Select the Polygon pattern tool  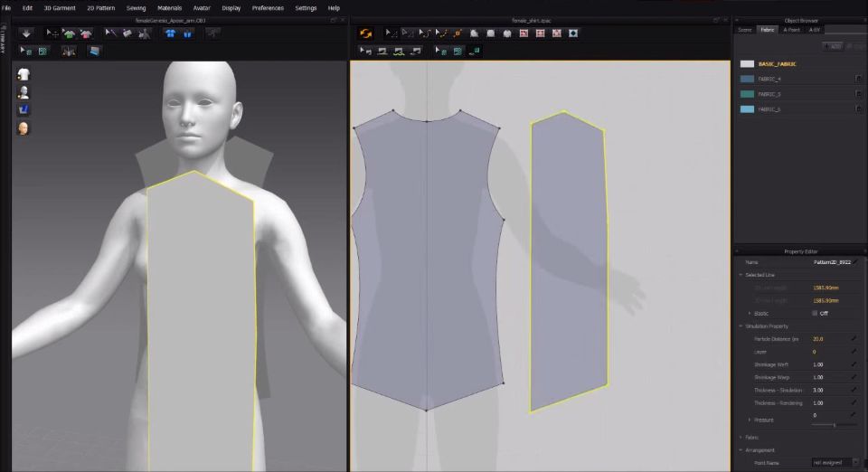click(x=474, y=33)
